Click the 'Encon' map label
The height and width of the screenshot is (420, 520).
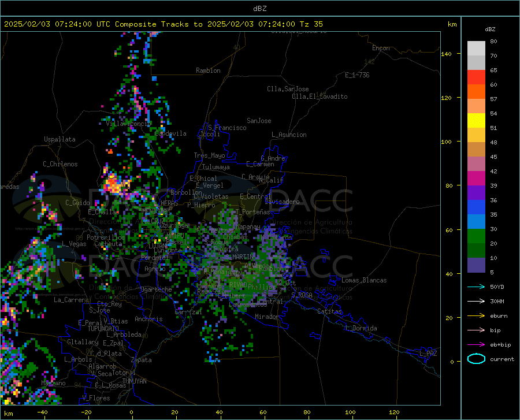(381, 48)
